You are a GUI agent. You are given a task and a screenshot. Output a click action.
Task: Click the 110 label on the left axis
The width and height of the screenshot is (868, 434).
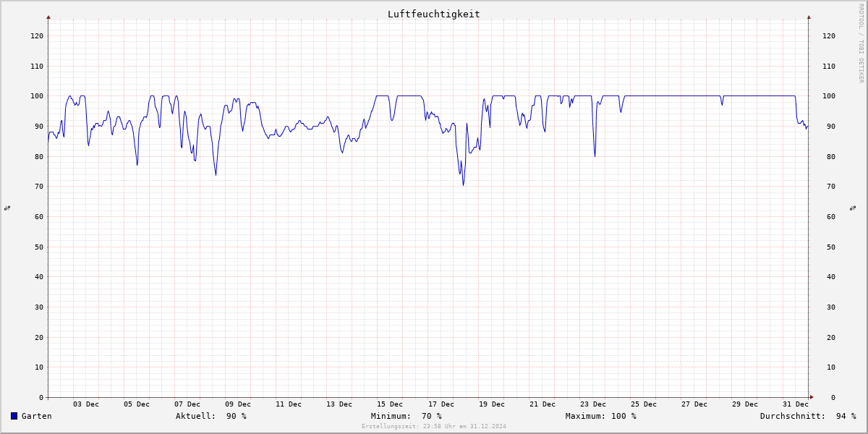click(37, 66)
